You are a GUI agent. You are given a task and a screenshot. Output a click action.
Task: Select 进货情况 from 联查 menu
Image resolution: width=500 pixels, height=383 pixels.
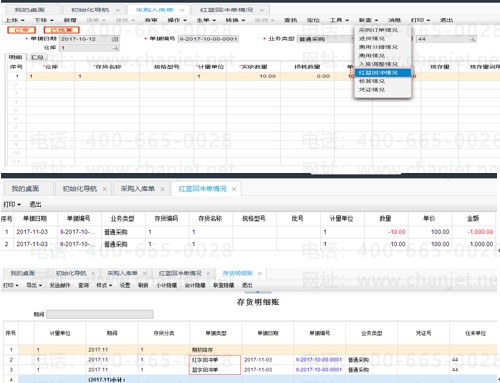[x=382, y=39]
